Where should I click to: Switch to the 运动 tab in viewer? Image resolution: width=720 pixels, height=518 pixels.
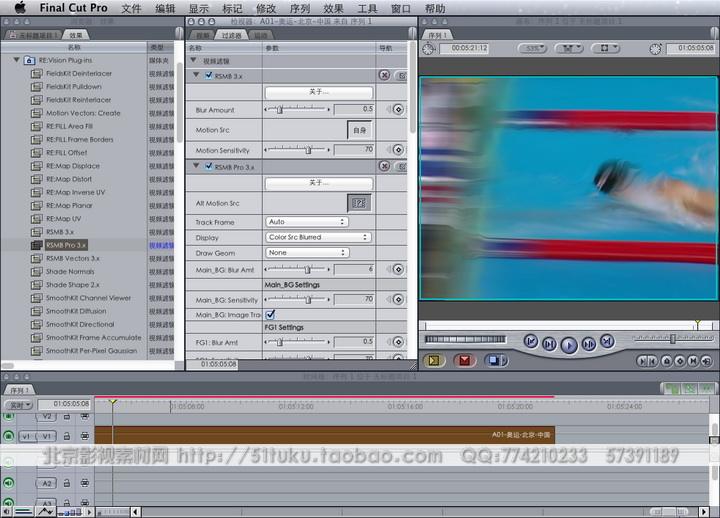point(261,34)
